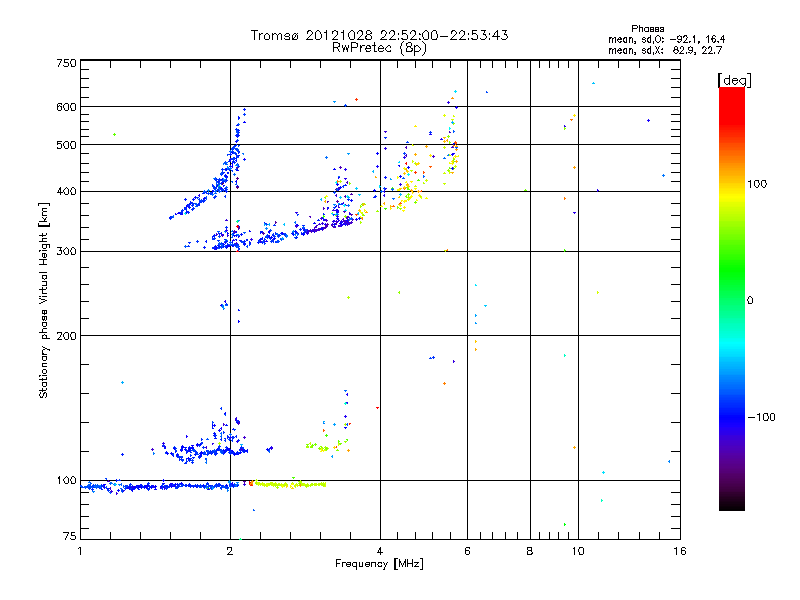Click the y-axis tick label "750"
This screenshot has height=600, width=800.
click(x=66, y=63)
